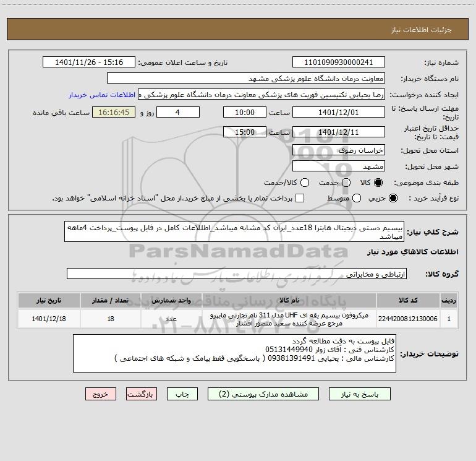Click technical expert phone 05131449940
Viewport: 476px width, 461px height.
[289, 350]
